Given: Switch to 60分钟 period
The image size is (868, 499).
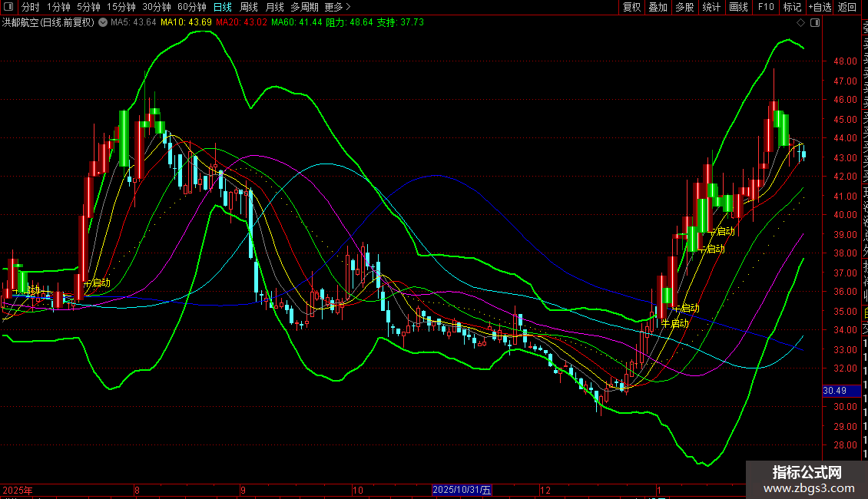Looking at the screenshot, I should coord(192,7).
